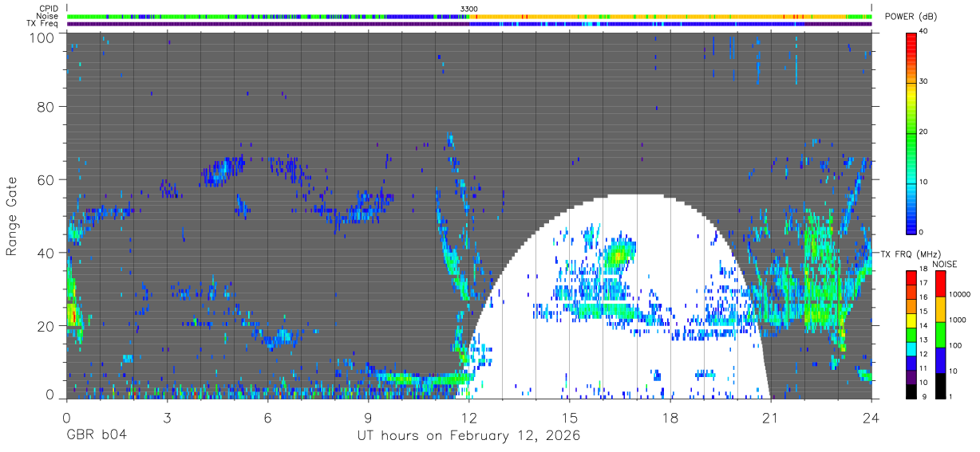Click the "10000" label on NOISE scale
This screenshot has height=452, width=980.
tap(961, 294)
